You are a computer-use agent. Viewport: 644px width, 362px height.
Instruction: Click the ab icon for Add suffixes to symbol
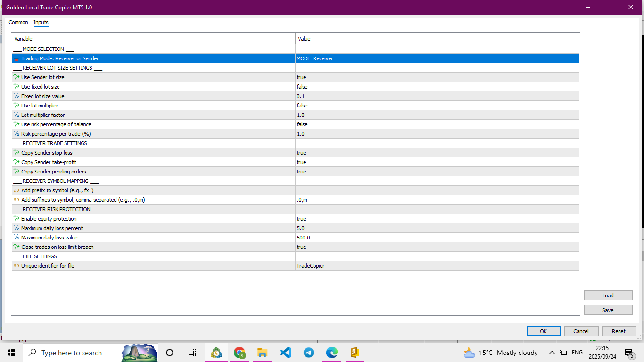click(x=17, y=200)
